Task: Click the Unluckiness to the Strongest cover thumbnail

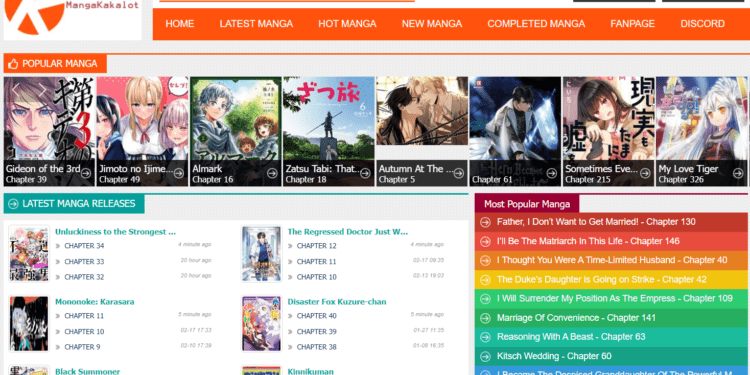Action: (x=29, y=254)
